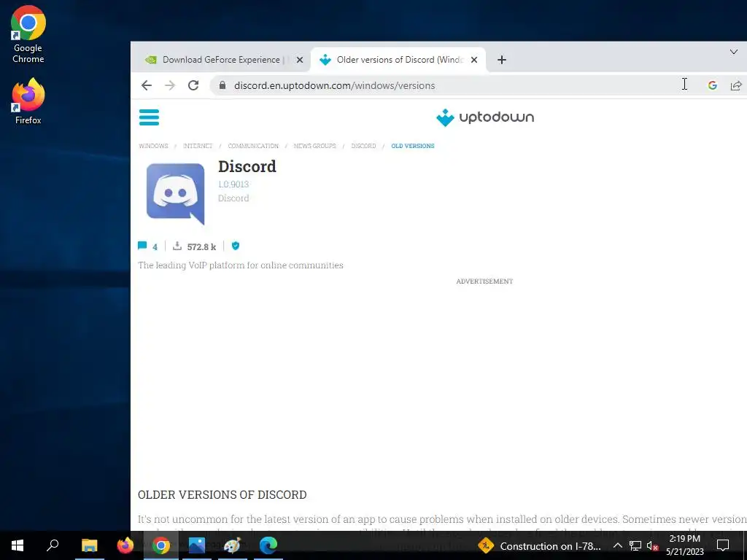Image resolution: width=747 pixels, height=560 pixels.
Task: Show hidden system tray icons
Action: point(617,545)
